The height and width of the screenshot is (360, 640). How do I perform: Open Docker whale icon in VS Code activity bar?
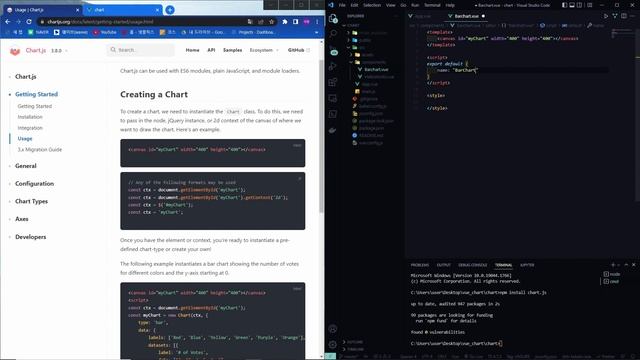coord(333,131)
